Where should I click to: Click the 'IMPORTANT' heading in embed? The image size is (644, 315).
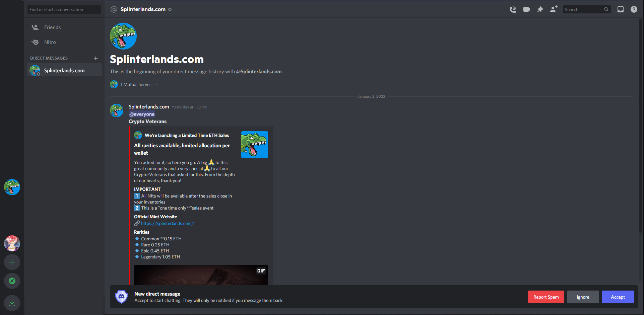[147, 189]
